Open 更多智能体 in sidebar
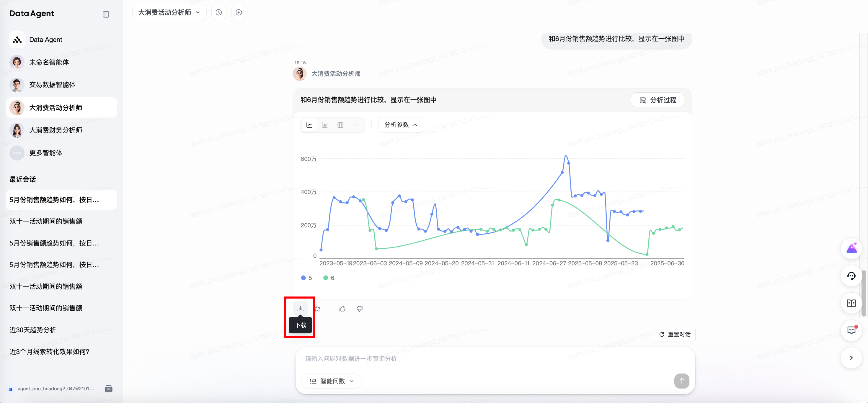 (x=45, y=153)
